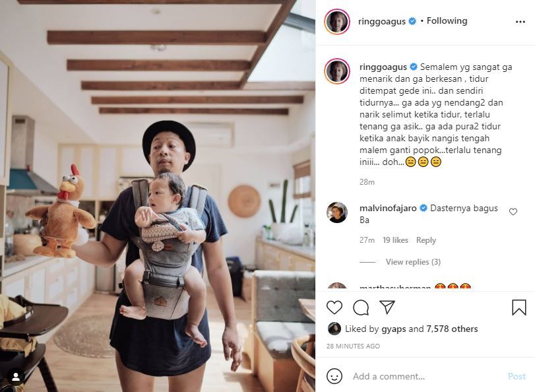
Task: Open ringgoagus username link in the header
Action: [382, 21]
